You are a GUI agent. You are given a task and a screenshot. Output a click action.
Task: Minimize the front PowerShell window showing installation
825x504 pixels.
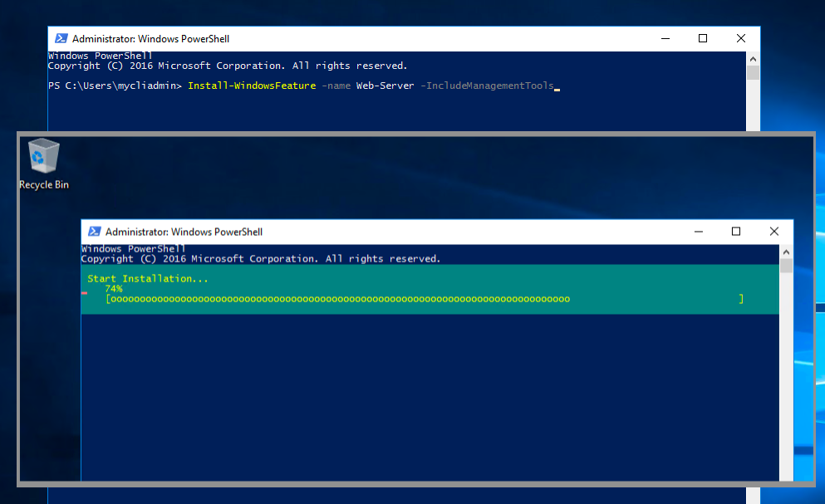coord(698,232)
